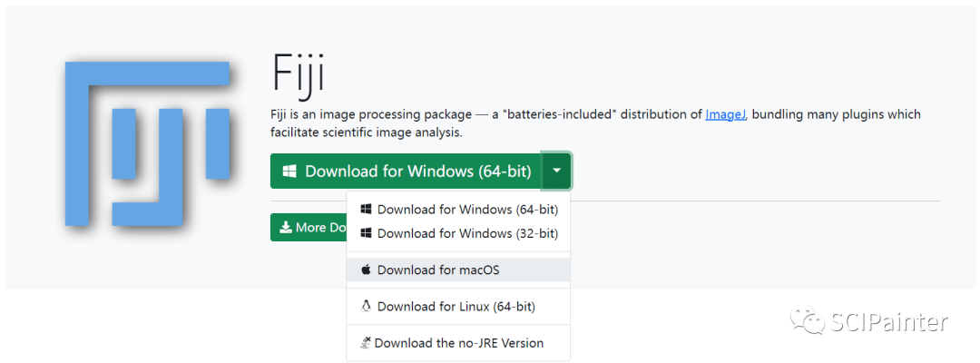Collapse the download options dropdown caret
Viewport: 980px width, 363px height.
coord(556,172)
